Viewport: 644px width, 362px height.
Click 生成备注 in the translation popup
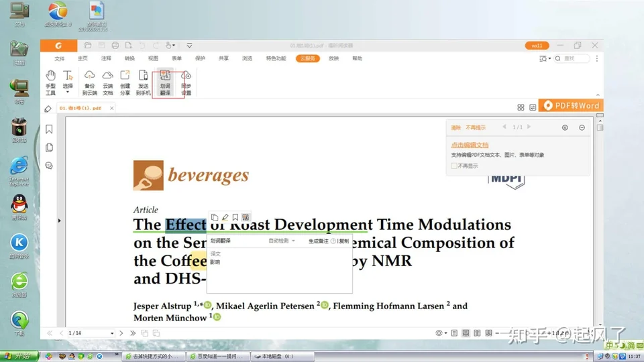(318, 241)
